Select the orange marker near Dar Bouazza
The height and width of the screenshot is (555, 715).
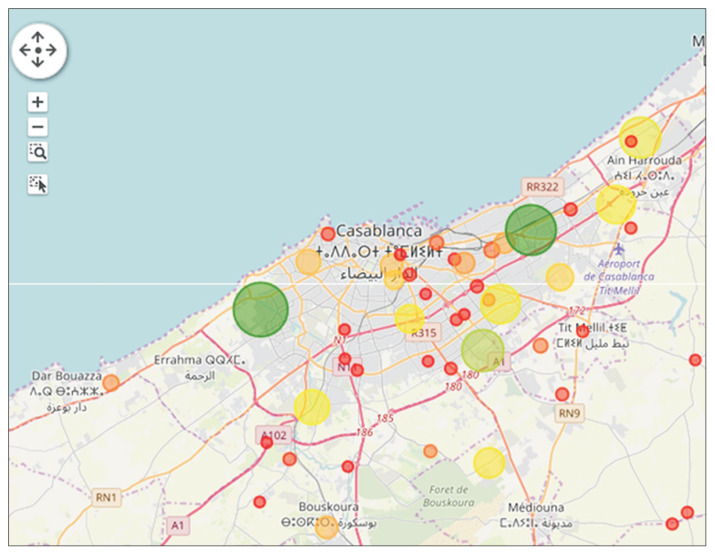(x=111, y=382)
